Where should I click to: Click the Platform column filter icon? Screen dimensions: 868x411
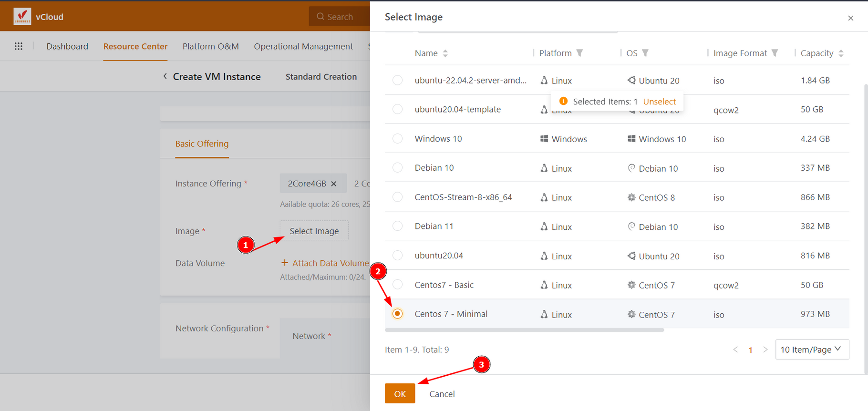pyautogui.click(x=579, y=53)
